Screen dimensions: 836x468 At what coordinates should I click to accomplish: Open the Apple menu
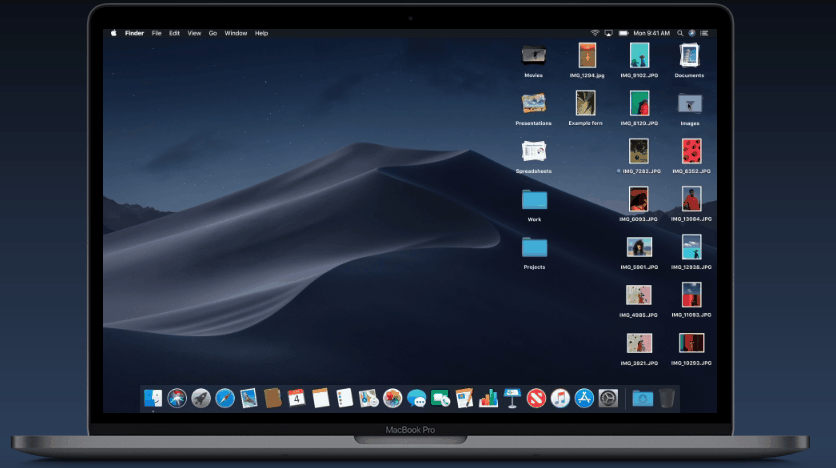tap(112, 33)
